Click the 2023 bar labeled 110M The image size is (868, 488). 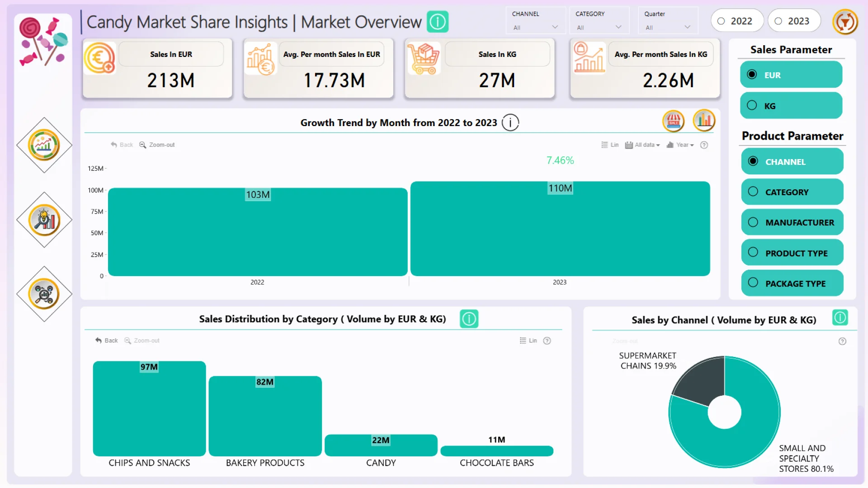point(560,229)
